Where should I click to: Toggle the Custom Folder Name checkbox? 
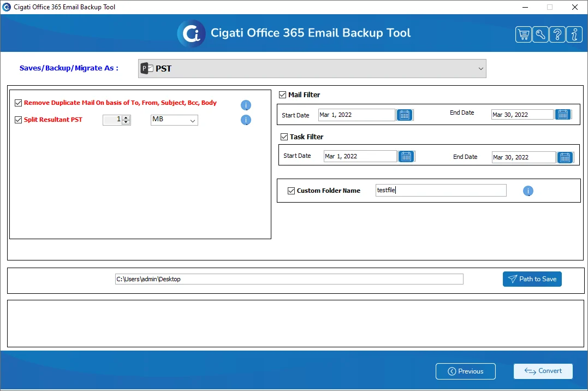point(291,191)
